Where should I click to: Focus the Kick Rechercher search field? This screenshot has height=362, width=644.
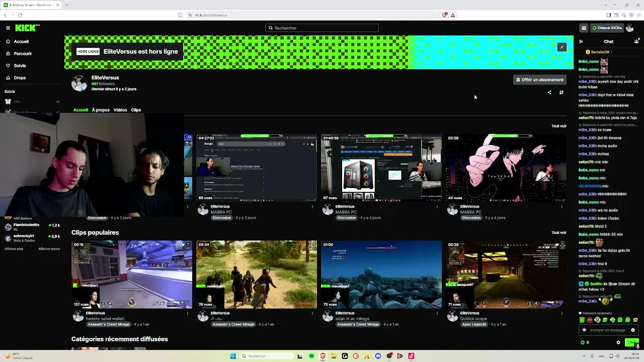point(322,28)
